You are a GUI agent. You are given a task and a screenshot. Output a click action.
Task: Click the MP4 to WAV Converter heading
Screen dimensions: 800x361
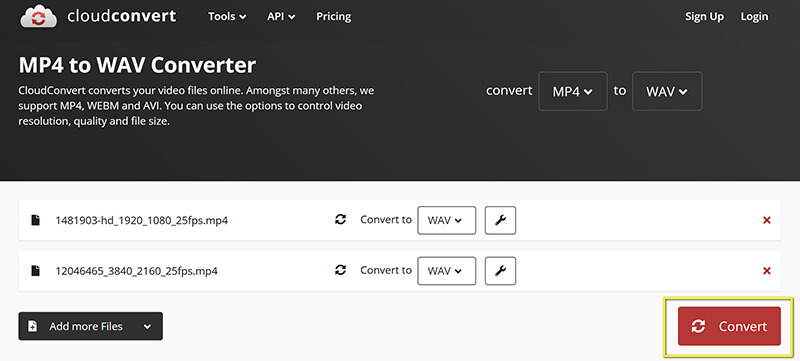(137, 65)
